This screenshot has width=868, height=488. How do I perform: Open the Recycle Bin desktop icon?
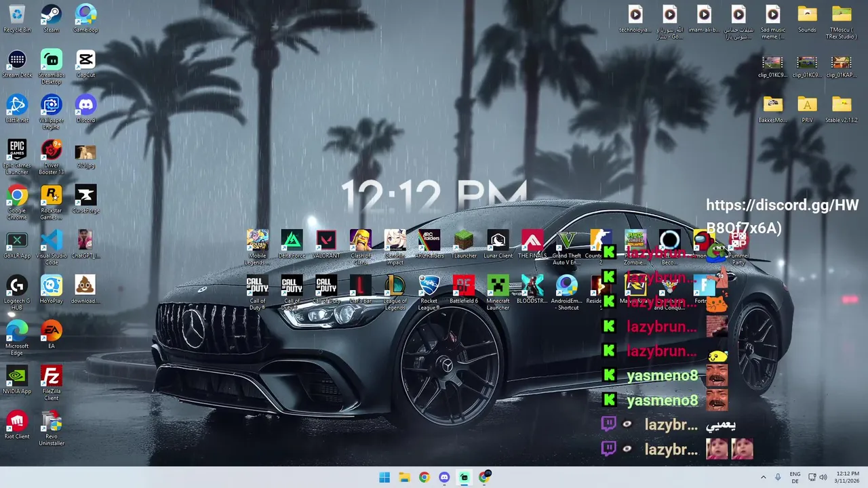pos(17,18)
